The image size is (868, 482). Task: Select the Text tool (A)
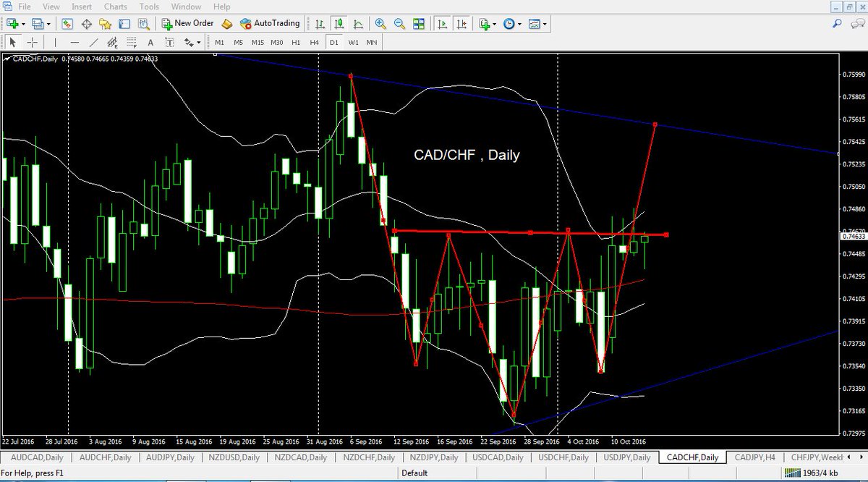[150, 43]
